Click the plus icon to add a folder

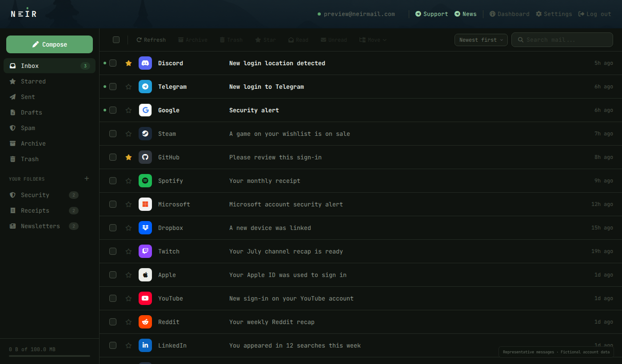(x=87, y=178)
